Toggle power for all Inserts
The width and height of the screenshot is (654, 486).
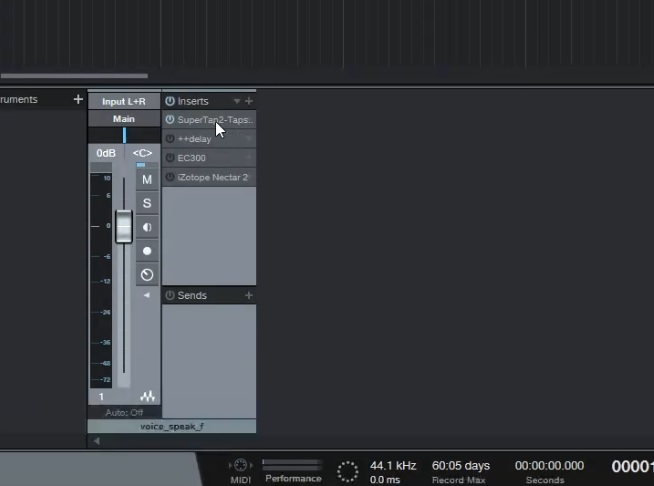170,101
